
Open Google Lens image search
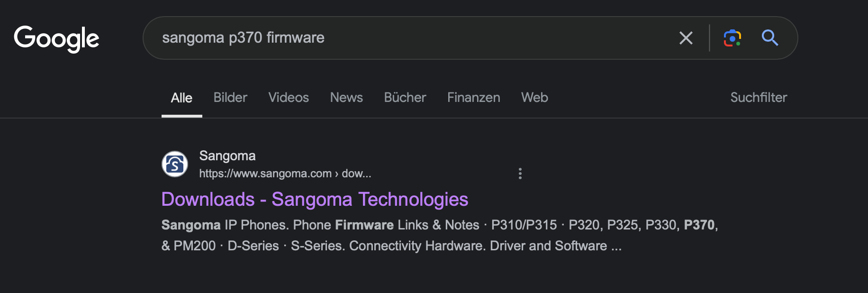pyautogui.click(x=732, y=38)
